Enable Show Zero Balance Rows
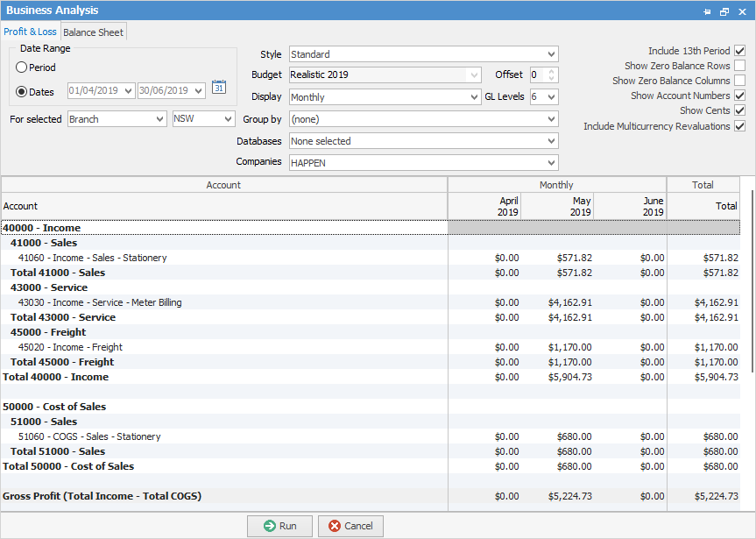Screen dimensions: 756x539 (x=739, y=66)
